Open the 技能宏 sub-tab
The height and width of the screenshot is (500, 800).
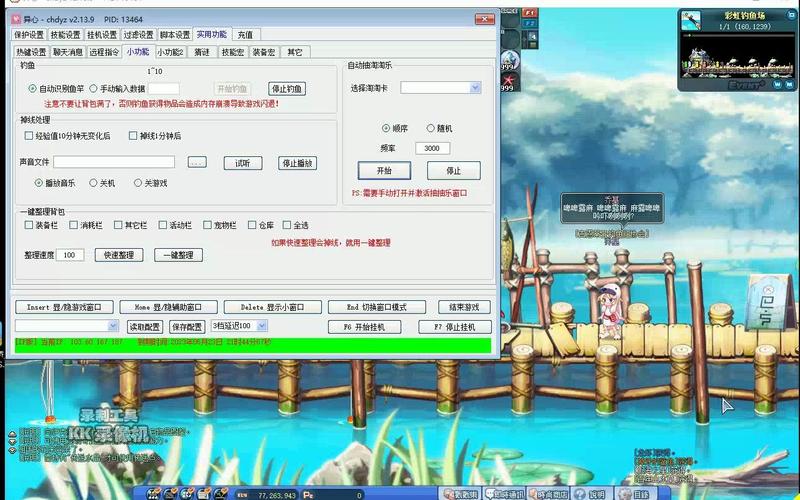pos(233,52)
